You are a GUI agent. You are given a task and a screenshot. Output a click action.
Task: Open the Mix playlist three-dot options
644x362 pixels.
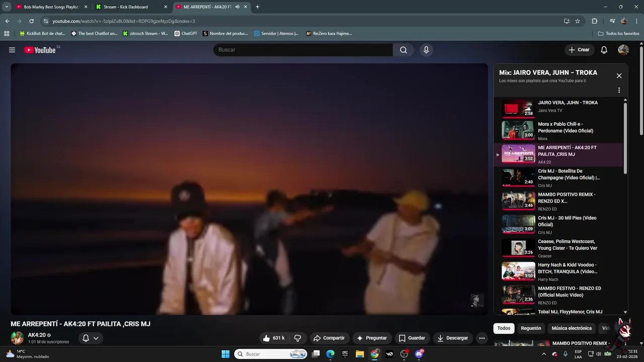click(x=619, y=90)
